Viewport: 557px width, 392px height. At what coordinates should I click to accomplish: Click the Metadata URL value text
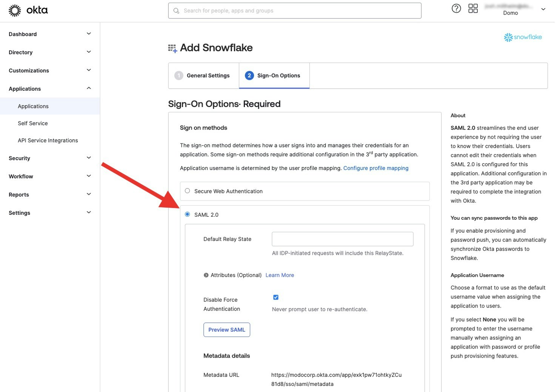[x=336, y=380]
